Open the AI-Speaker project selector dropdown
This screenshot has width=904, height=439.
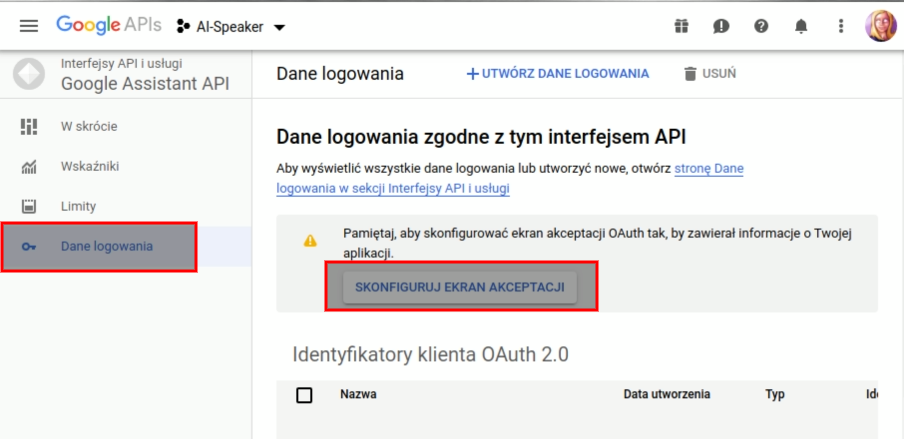[x=231, y=27]
